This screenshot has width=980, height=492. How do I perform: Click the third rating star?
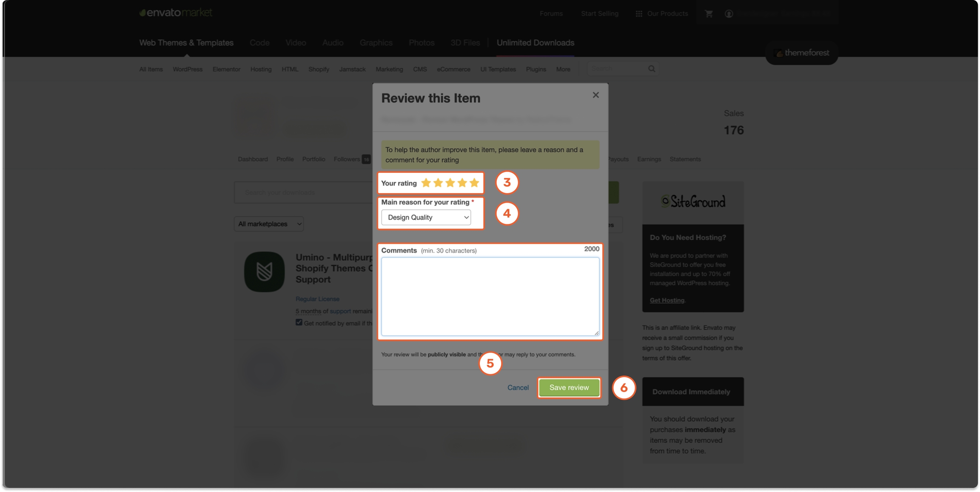450,183
